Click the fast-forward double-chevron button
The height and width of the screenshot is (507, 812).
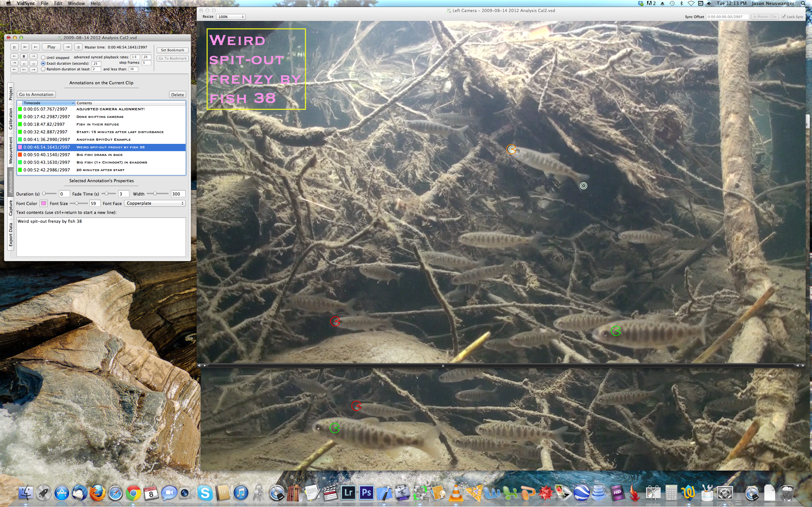tap(34, 63)
